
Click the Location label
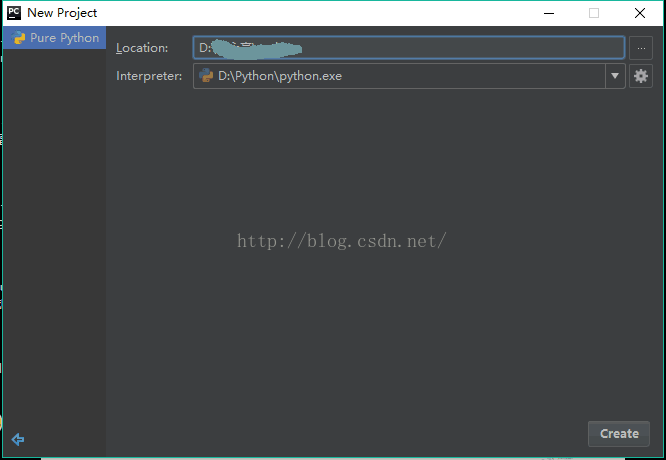(142, 48)
